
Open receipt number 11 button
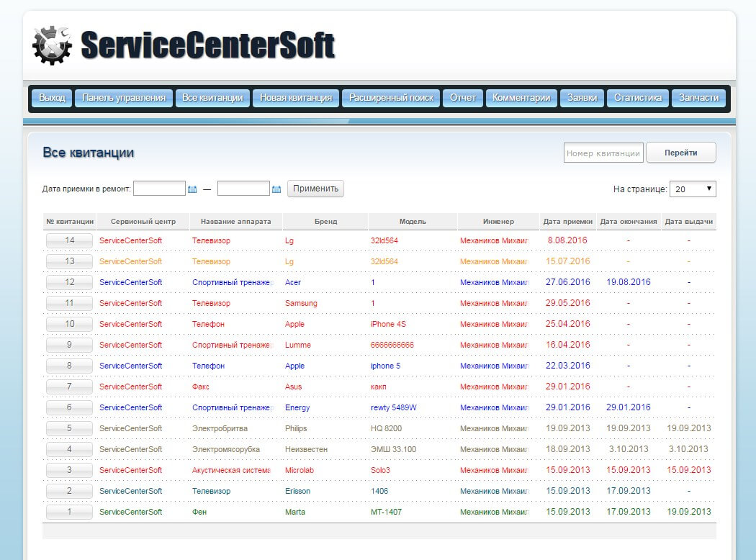click(x=69, y=303)
